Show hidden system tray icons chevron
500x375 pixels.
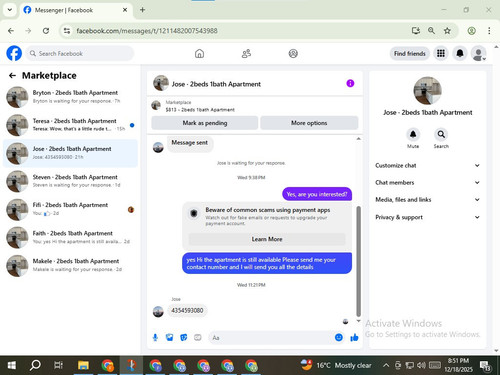[386, 365]
